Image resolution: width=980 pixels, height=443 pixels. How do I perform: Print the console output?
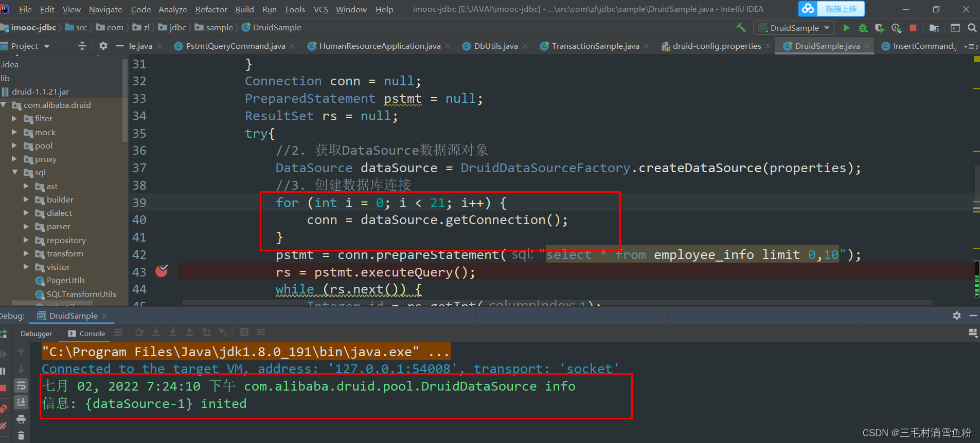coord(21,419)
